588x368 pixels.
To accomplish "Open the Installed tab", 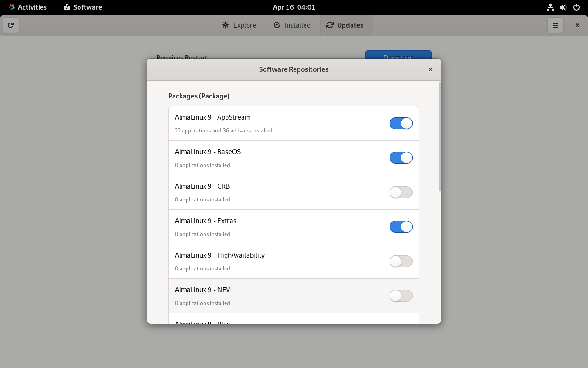I will [x=292, y=25].
